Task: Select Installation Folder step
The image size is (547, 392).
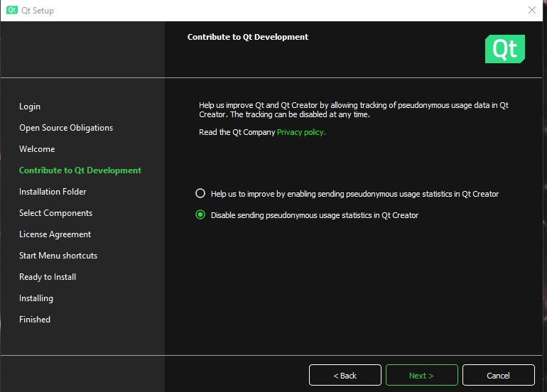Action: pos(53,192)
